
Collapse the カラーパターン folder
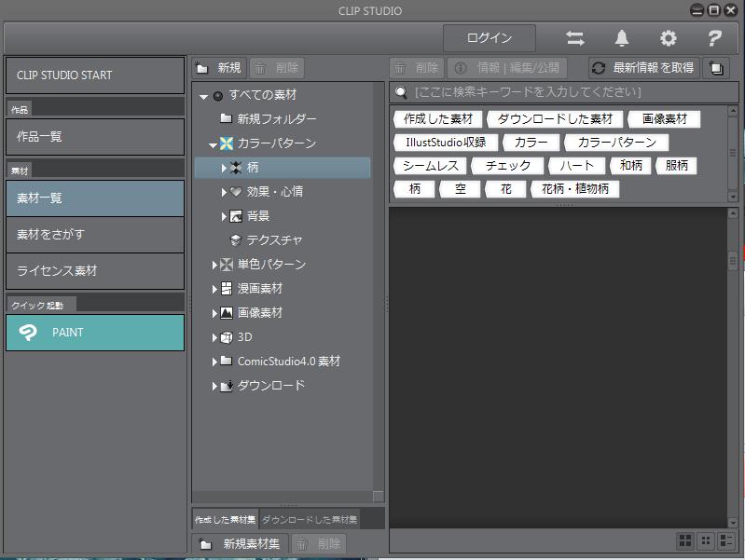214,144
